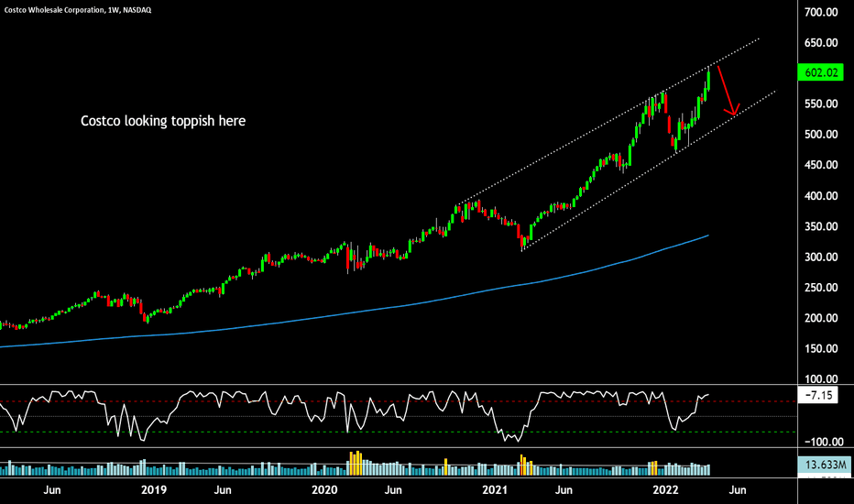854x504 pixels.
Task: Click the 500.00 price axis label
Action: 821,134
